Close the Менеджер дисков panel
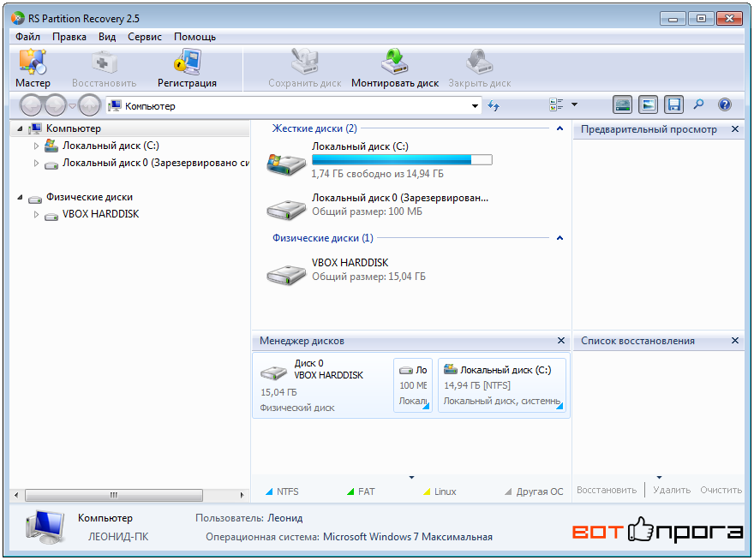 (x=560, y=340)
